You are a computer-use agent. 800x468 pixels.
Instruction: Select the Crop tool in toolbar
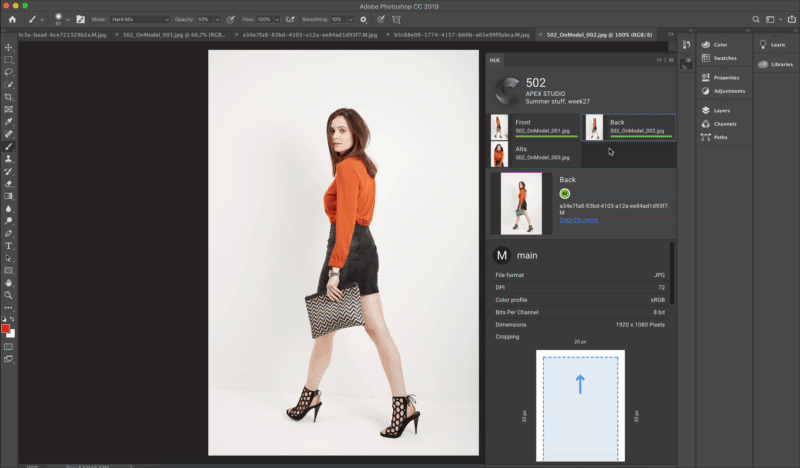click(x=9, y=96)
